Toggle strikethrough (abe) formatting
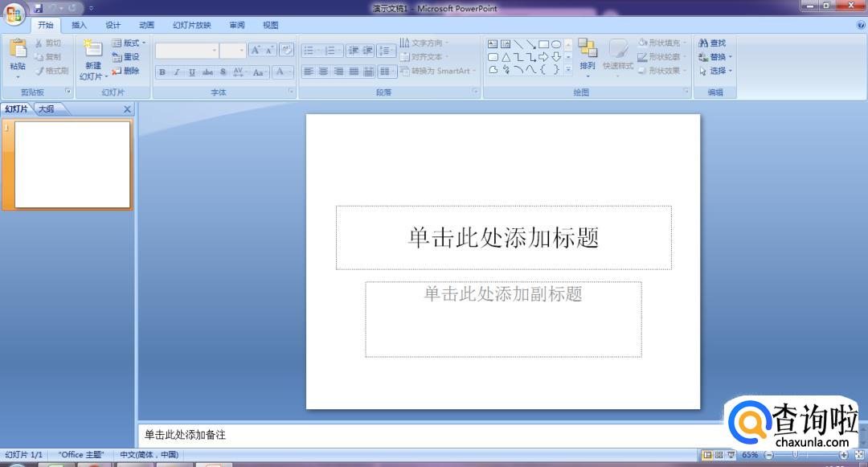The height and width of the screenshot is (467, 868). tap(207, 72)
